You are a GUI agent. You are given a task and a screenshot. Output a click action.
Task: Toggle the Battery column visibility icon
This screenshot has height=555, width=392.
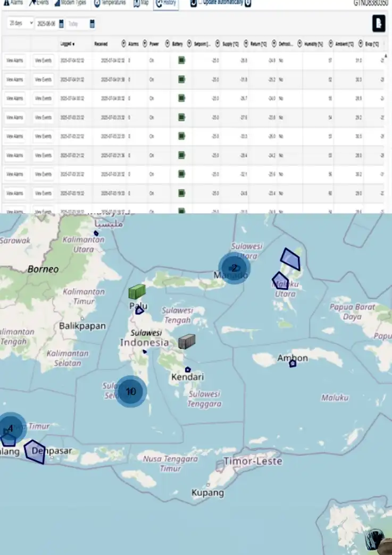167,44
